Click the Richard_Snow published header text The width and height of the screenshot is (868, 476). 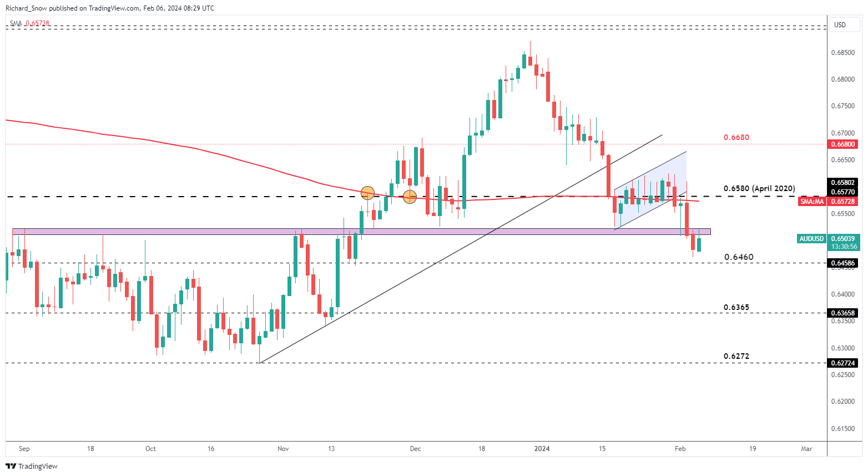click(x=109, y=8)
